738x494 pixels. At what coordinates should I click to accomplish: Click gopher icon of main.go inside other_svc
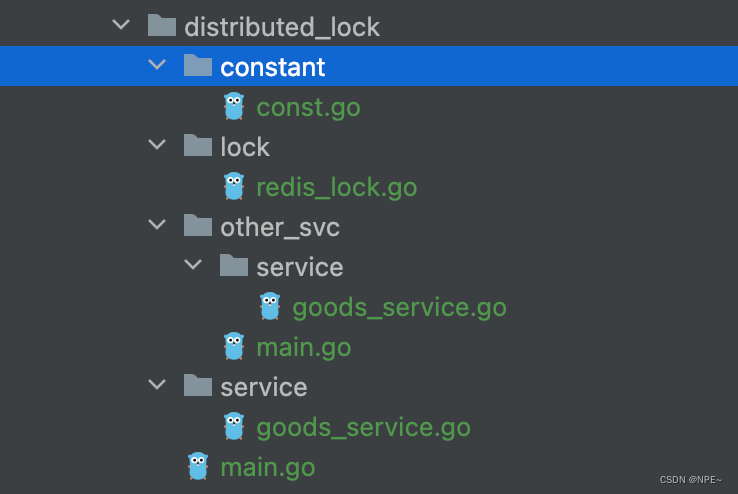coord(234,346)
